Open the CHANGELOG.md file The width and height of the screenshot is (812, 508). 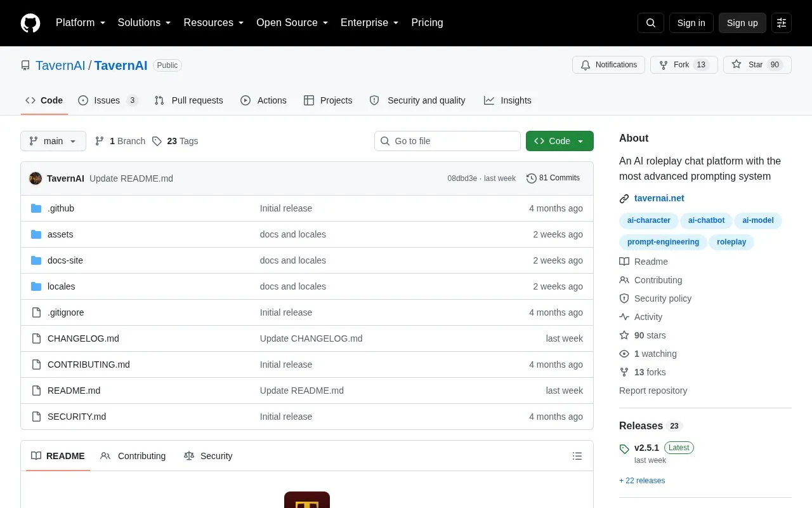click(x=83, y=338)
